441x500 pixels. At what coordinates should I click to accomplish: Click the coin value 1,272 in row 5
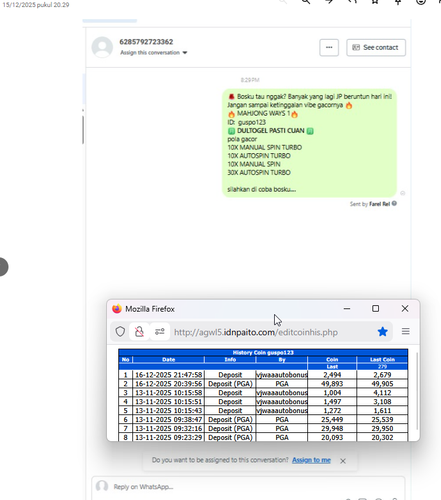click(332, 411)
